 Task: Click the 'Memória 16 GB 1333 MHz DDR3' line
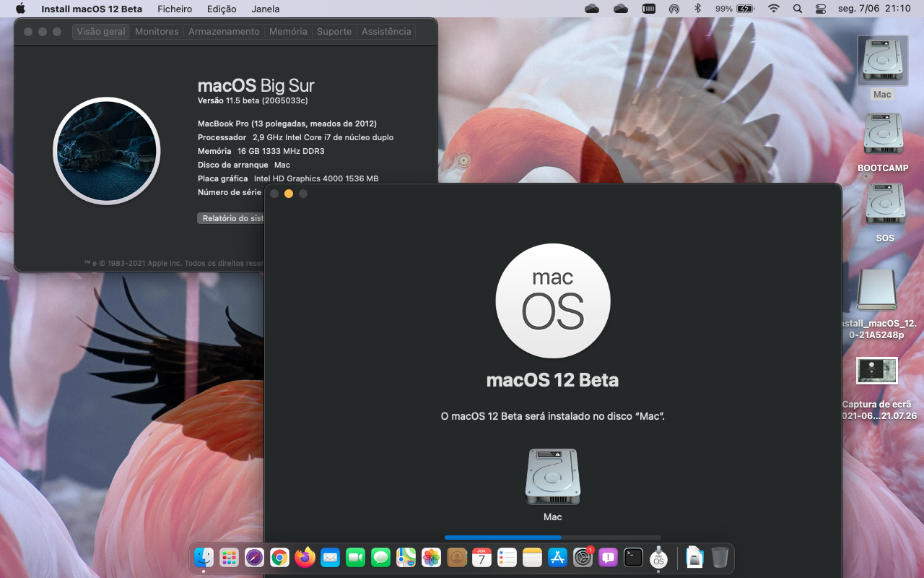click(x=261, y=151)
